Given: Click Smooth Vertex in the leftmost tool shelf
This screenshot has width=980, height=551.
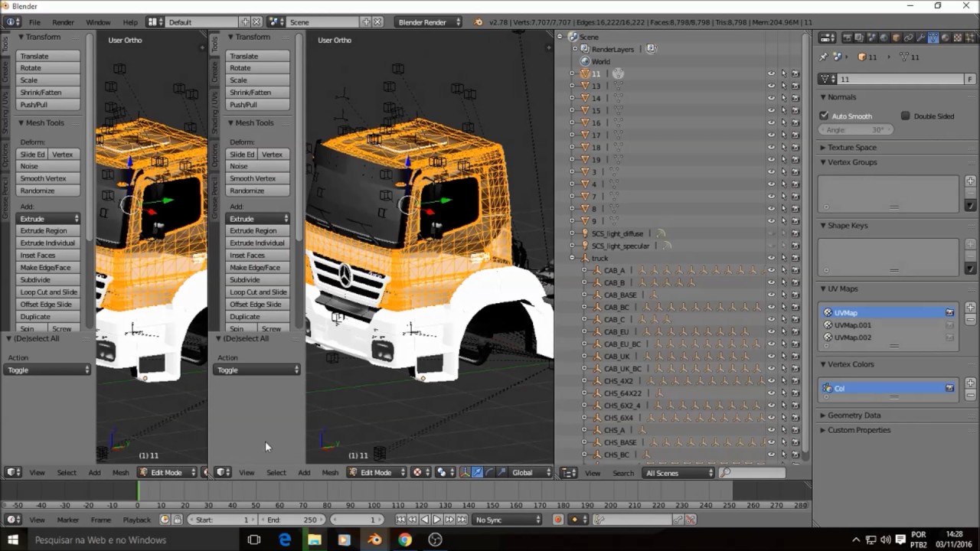Looking at the screenshot, I should pos(48,178).
